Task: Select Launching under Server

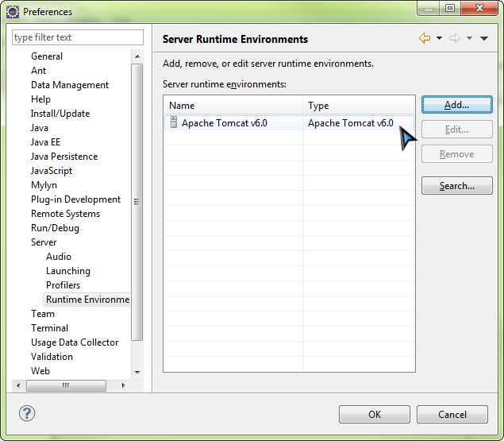Action: coord(68,271)
